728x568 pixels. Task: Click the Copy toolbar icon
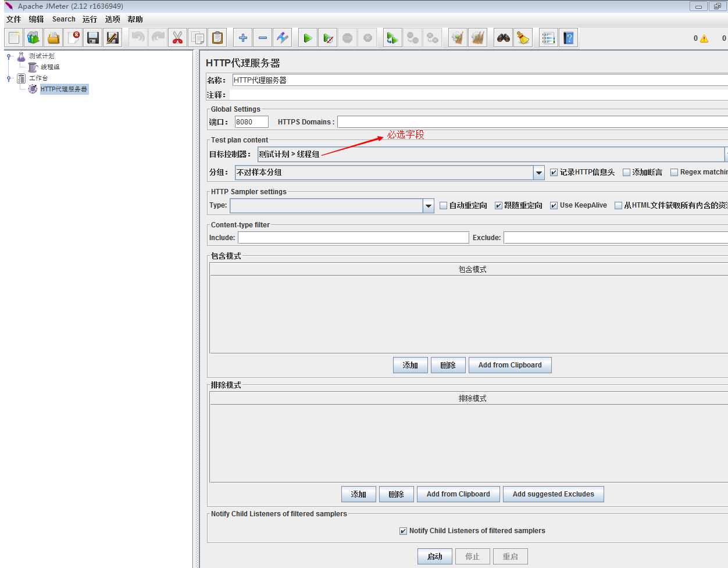coord(198,38)
